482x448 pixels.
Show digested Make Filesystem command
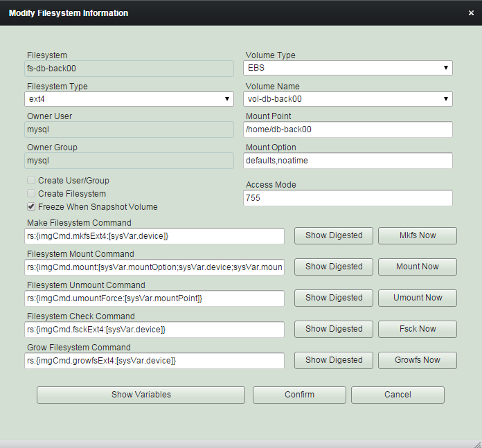(x=334, y=235)
